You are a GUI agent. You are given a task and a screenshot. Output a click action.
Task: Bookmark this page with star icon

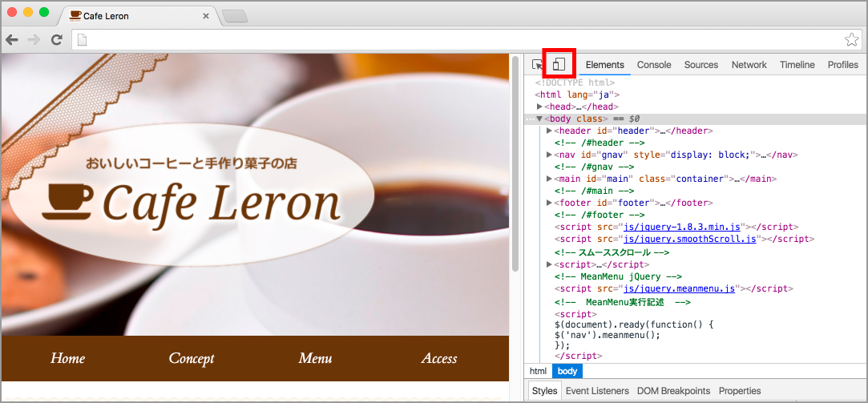(x=851, y=39)
